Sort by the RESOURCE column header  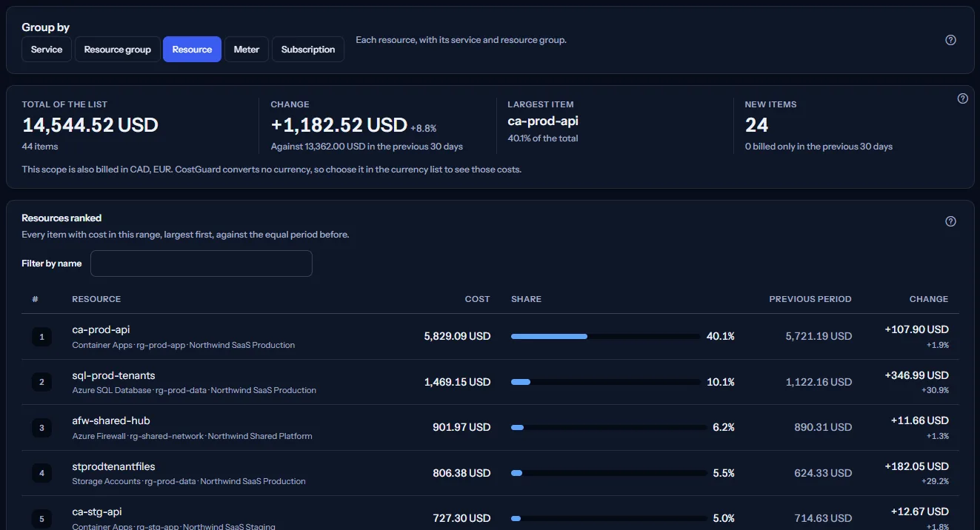[96, 299]
